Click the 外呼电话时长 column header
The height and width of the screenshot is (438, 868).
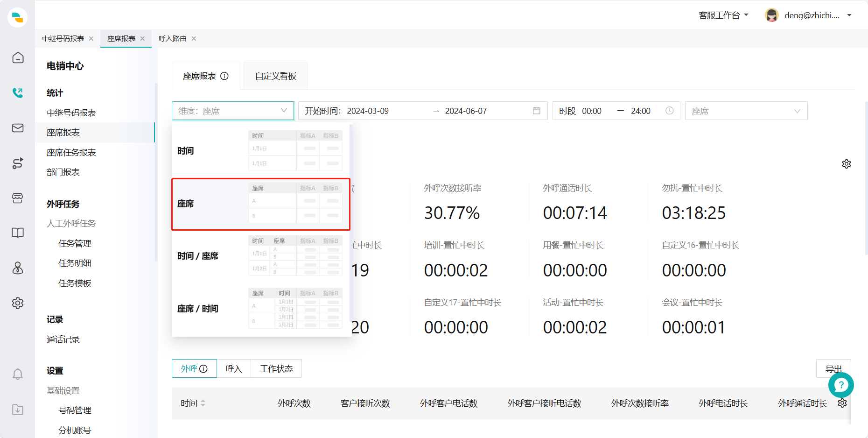(x=723, y=403)
